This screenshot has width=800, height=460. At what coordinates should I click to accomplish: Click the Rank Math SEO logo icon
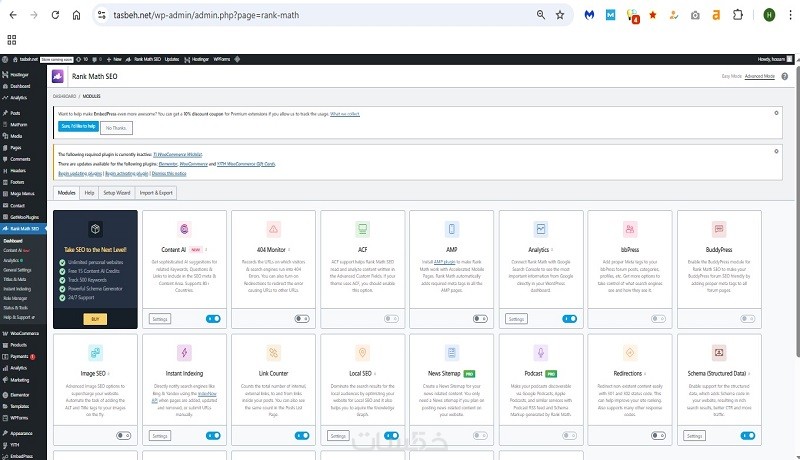pyautogui.click(x=58, y=76)
